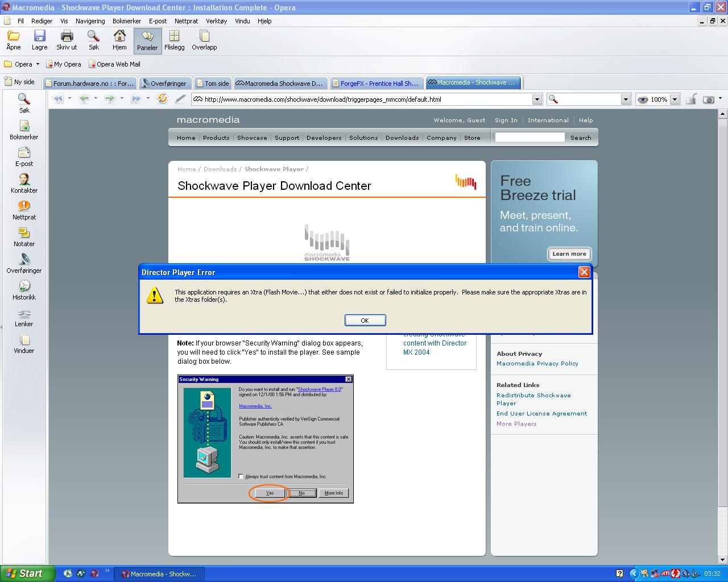Click the reload page icon

click(163, 99)
